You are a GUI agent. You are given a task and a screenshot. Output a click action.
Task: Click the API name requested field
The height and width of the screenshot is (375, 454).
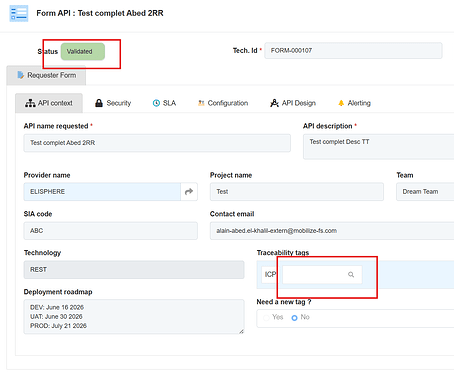[157, 143]
